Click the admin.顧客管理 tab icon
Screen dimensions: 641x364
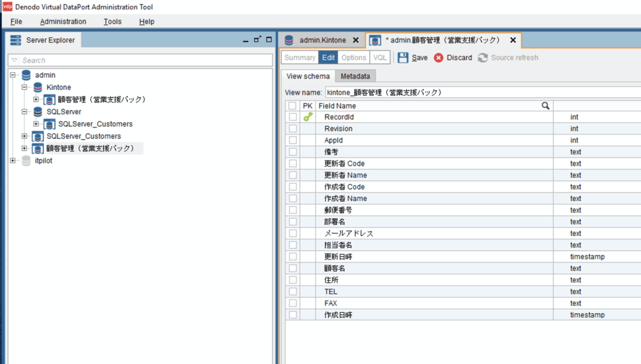[376, 41]
